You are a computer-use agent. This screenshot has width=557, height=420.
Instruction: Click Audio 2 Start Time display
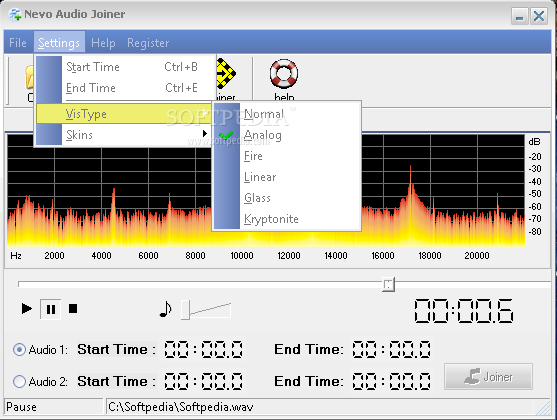[x=203, y=381]
